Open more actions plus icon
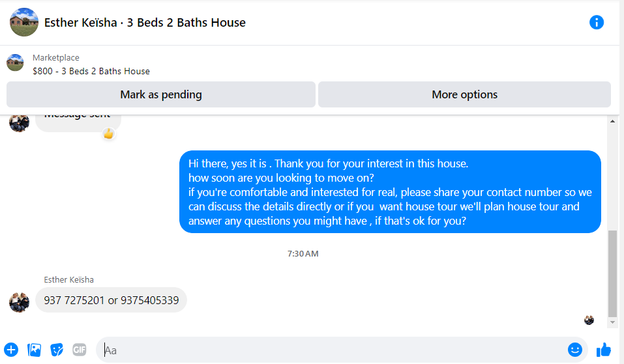 click(x=11, y=350)
